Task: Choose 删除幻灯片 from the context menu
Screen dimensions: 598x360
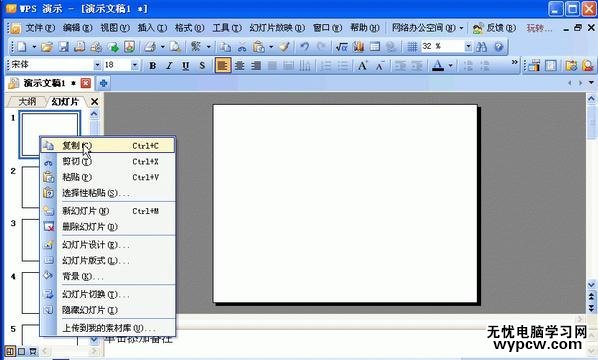Action: point(108,227)
